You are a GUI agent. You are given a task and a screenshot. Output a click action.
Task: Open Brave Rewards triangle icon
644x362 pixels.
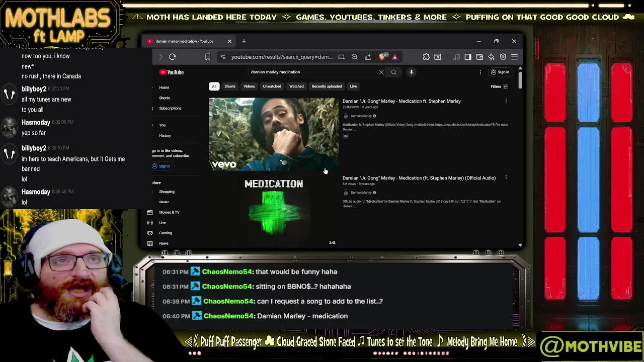pyautogui.click(x=394, y=57)
